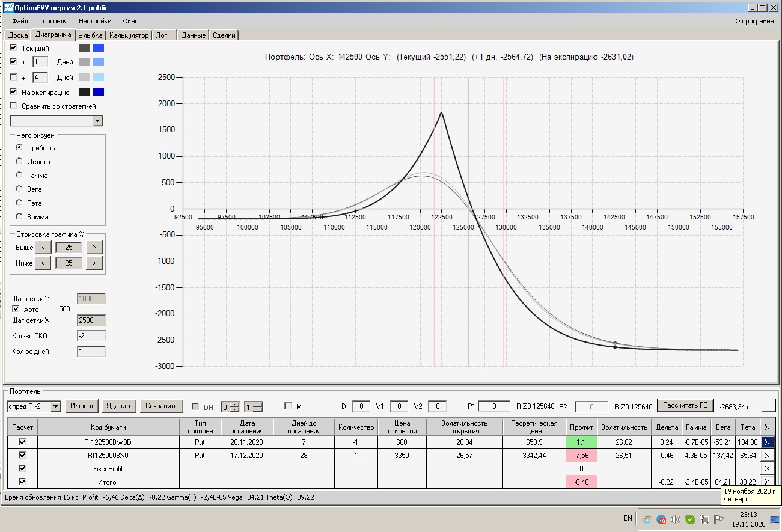Click the X icon in FixedProfit row
The width and height of the screenshot is (782, 532).
(767, 469)
